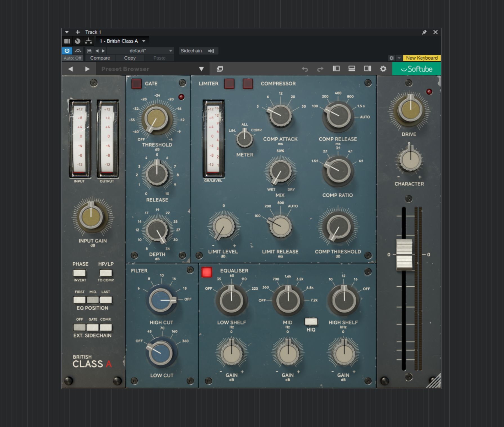The image size is (504, 427).
Task: Open the 1 - British Class A plugin dropdown
Action: point(122,41)
